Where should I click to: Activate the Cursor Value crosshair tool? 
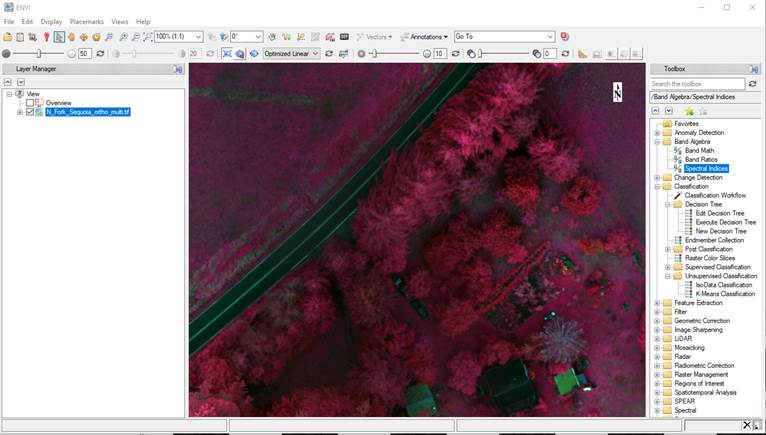[32, 37]
